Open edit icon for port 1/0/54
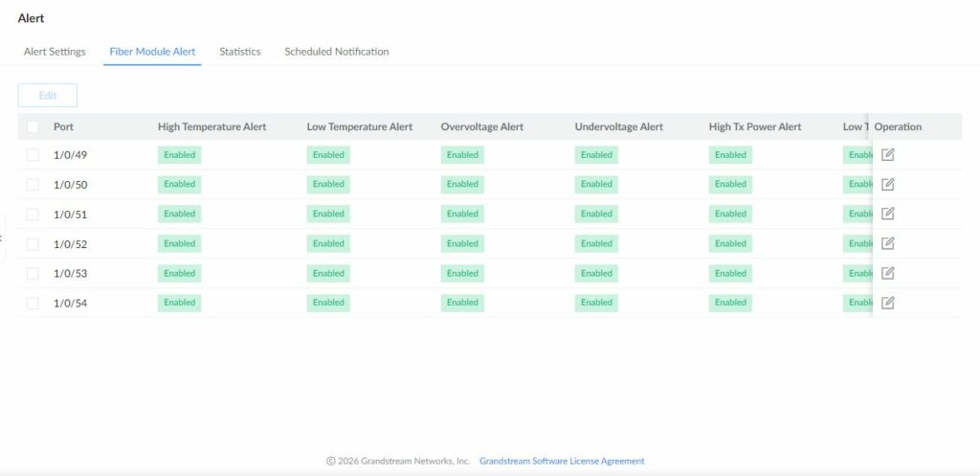This screenshot has height=476, width=980. 887,302
